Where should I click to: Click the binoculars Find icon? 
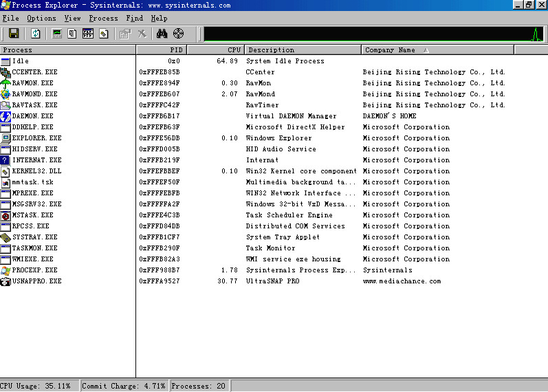coord(162,34)
